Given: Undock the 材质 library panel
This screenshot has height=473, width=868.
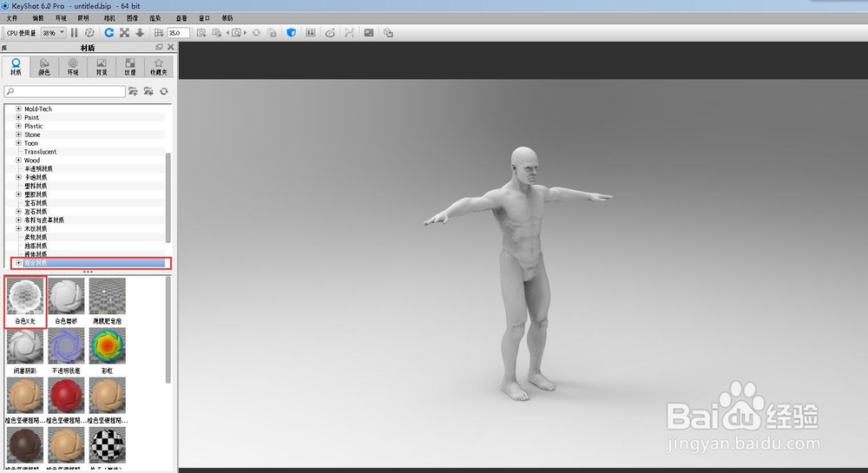Looking at the screenshot, I should click(160, 47).
